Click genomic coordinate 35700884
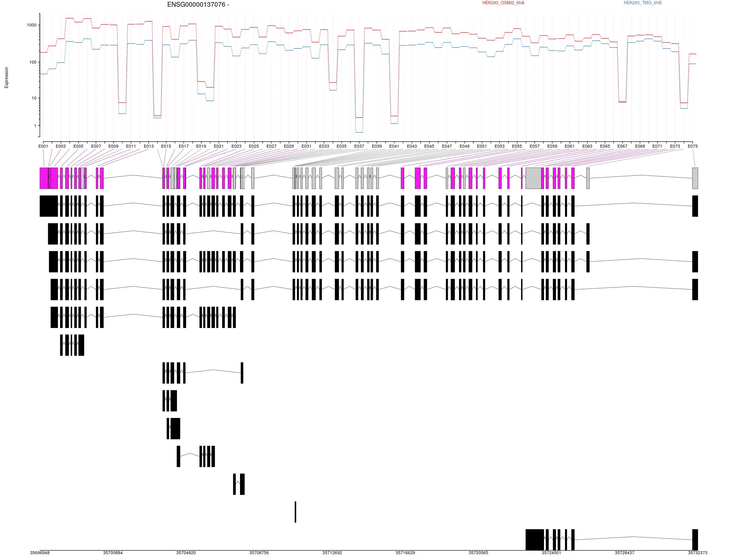 (113, 553)
